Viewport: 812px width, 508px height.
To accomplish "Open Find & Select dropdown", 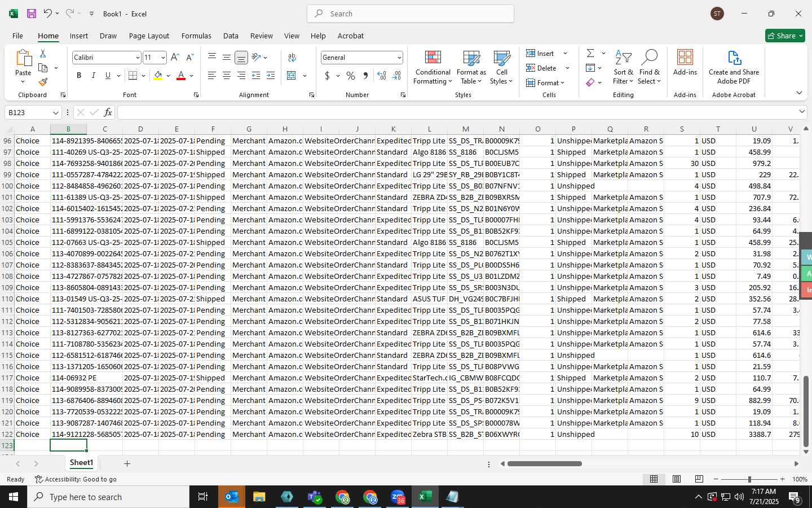I will point(649,68).
